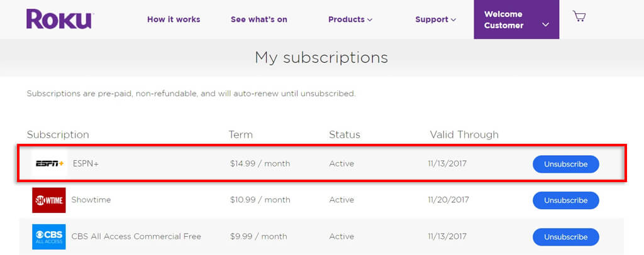644x255 pixels.
Task: Click the Status column header
Action: (344, 134)
